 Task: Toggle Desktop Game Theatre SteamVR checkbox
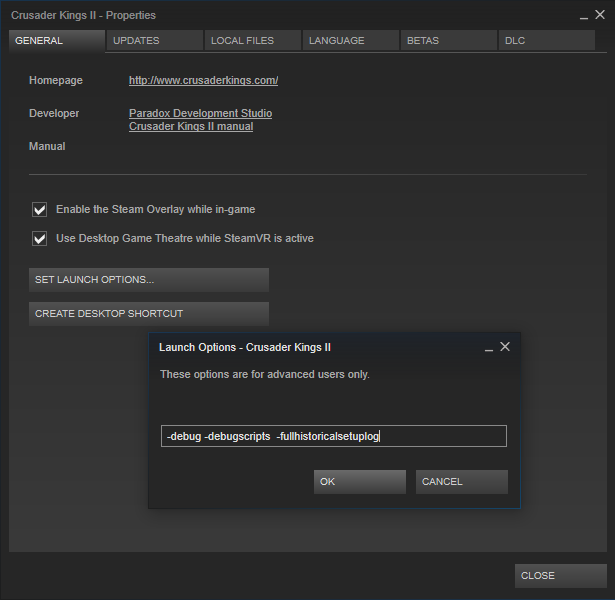click(40, 238)
